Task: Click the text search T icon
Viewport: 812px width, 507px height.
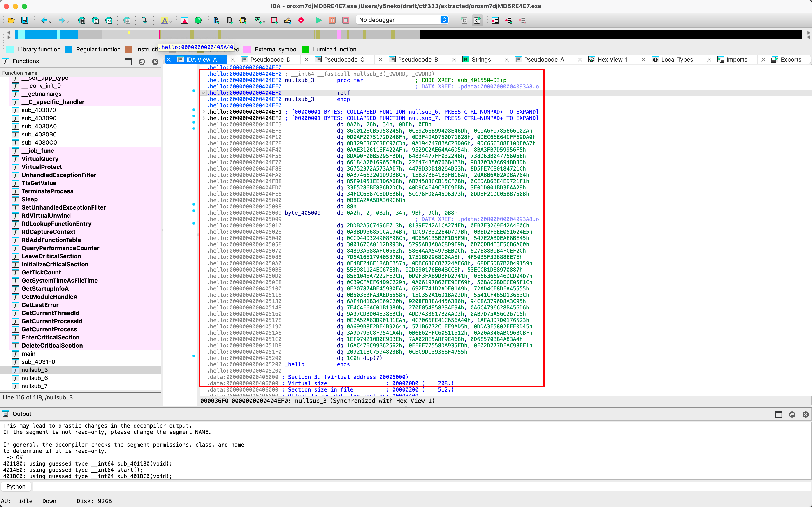Action: click(x=95, y=21)
